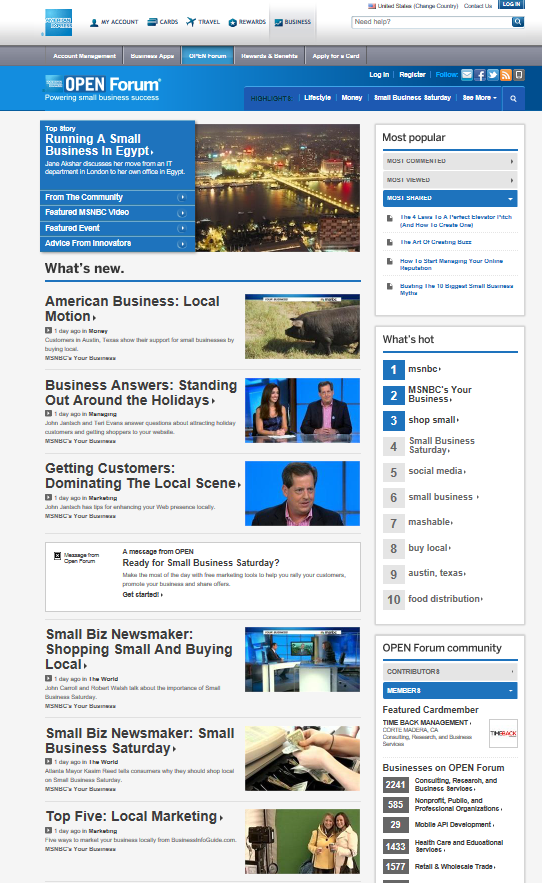The height and width of the screenshot is (883, 542).
Task: Click the black pig video thumbnail
Action: pos(302,326)
